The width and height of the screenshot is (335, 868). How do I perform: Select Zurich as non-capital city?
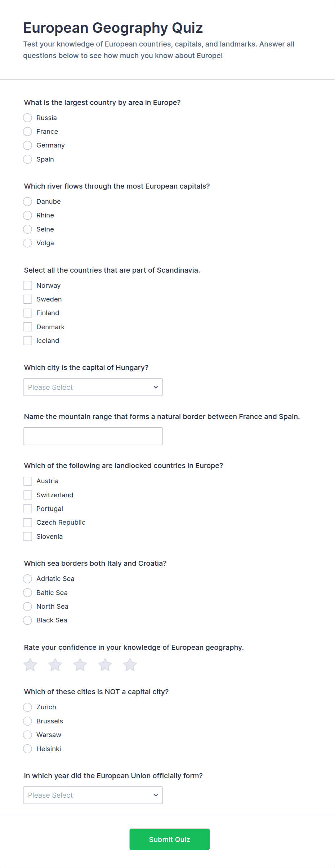coord(28,707)
